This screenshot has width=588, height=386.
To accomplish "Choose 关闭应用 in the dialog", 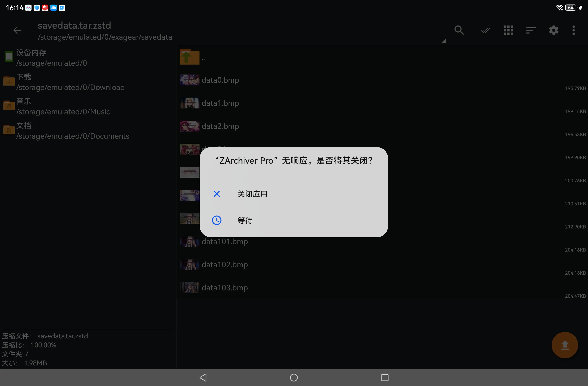I will (252, 194).
